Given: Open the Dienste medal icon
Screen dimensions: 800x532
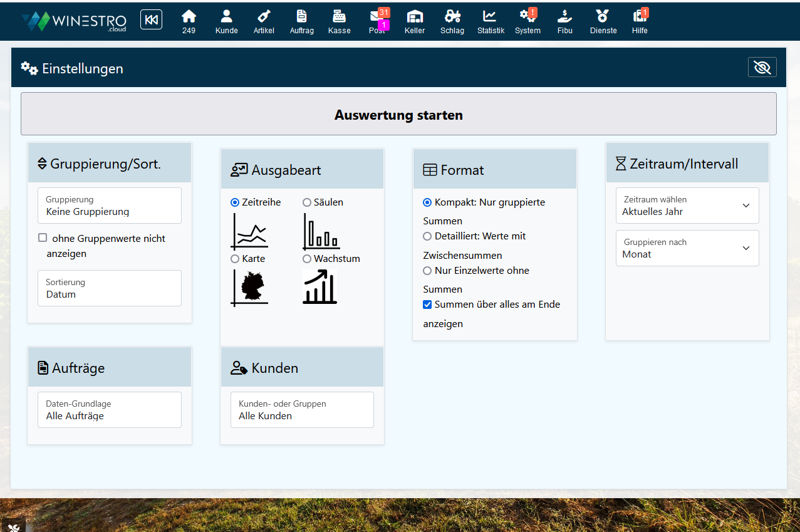Looking at the screenshot, I should coord(603,17).
